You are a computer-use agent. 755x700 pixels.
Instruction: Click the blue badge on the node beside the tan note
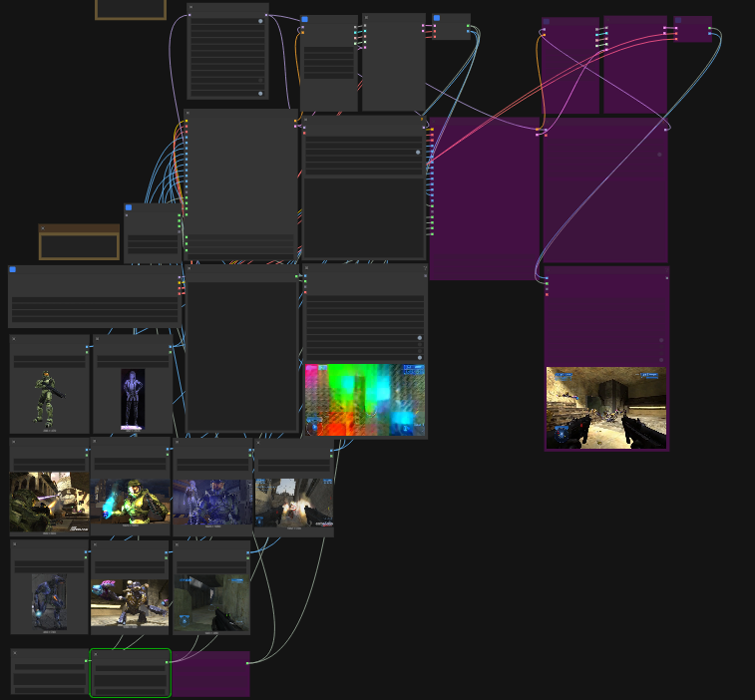click(129, 207)
